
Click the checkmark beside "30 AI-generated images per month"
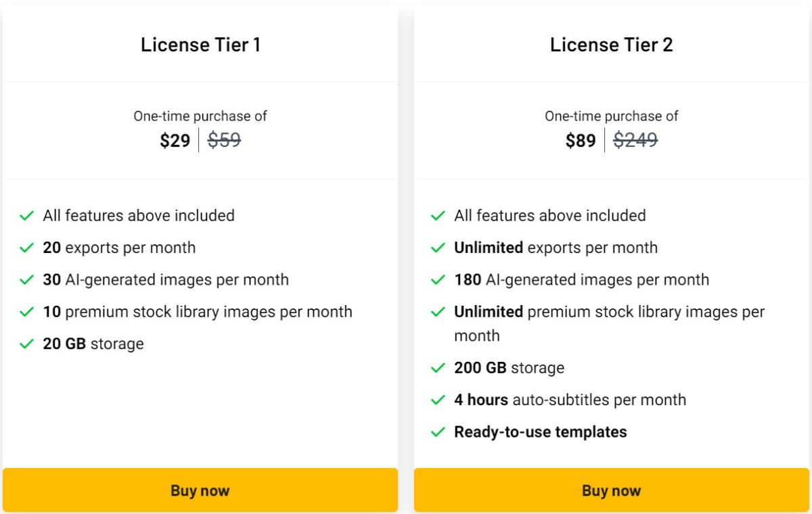point(26,279)
